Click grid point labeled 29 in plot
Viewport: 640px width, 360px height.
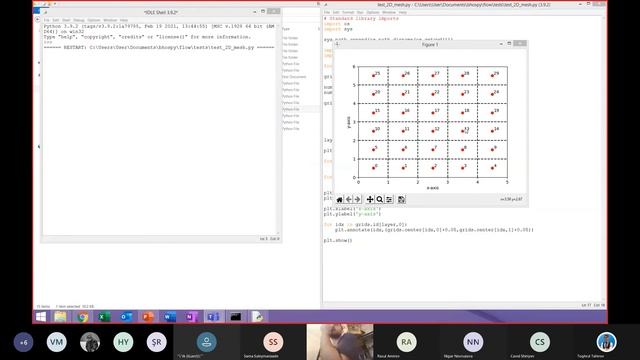[492, 76]
